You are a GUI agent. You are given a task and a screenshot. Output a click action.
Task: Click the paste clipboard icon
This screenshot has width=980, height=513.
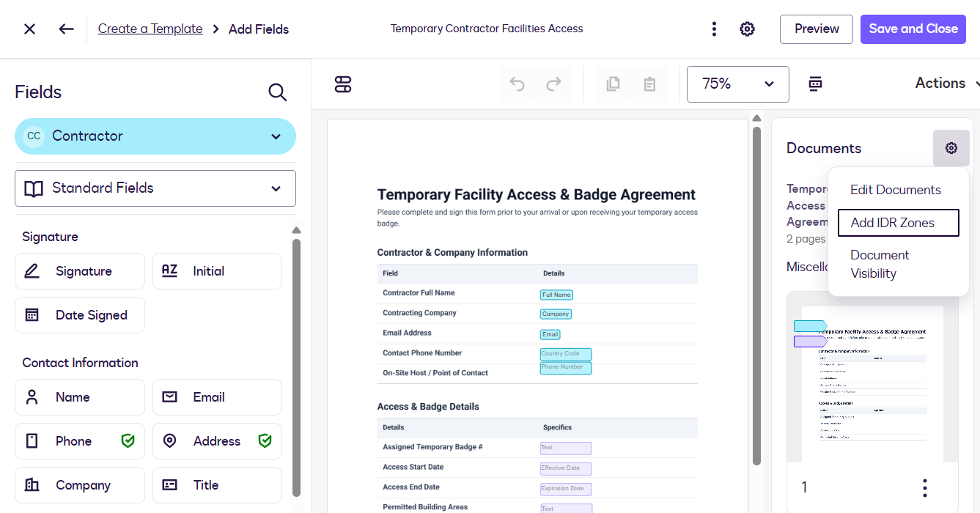649,84
